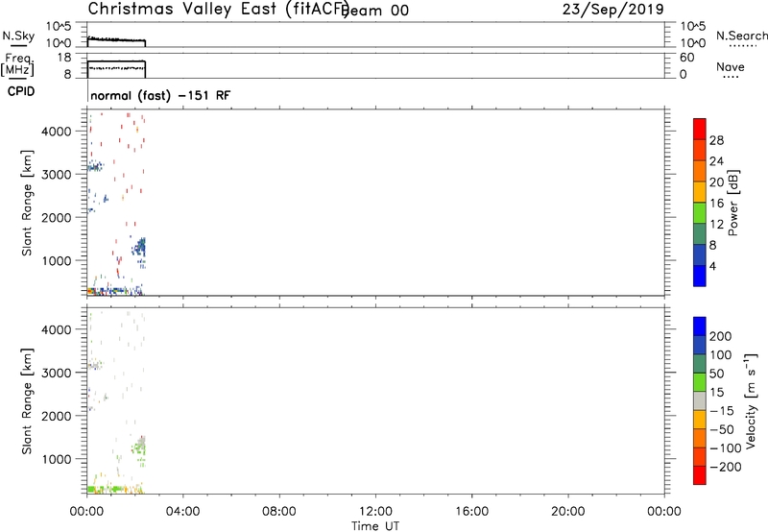Click the blue scatter cluster near 3200 km in the power panel

[x=95, y=166]
